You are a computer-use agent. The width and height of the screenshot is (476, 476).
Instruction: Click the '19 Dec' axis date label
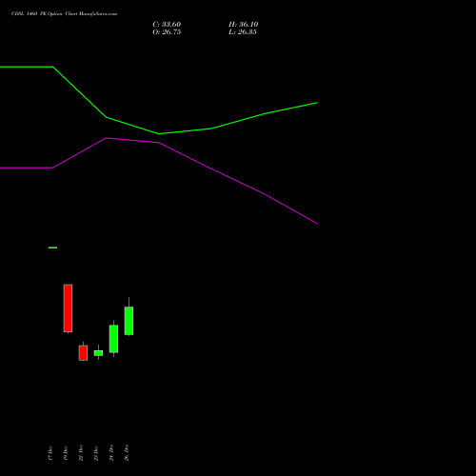[66, 452]
